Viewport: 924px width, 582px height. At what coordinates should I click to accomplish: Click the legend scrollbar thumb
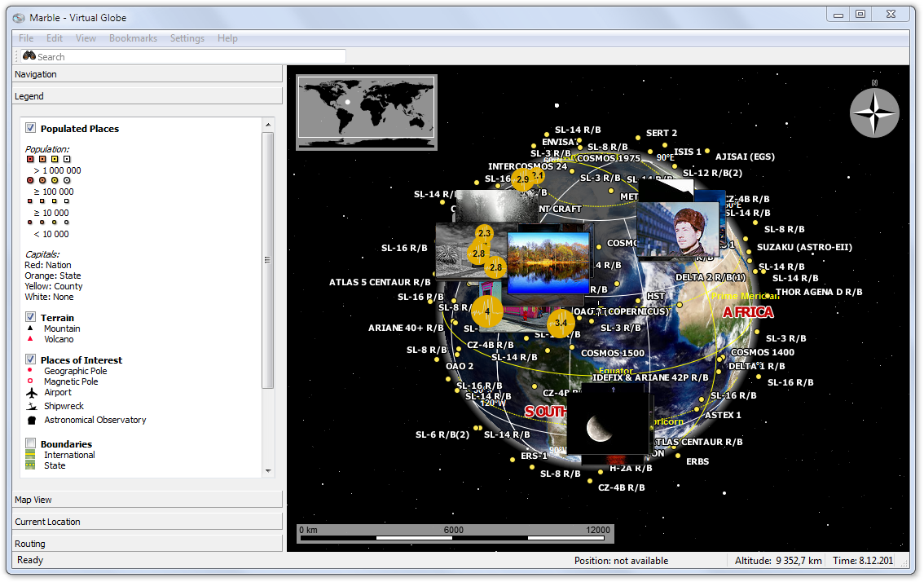(268, 260)
